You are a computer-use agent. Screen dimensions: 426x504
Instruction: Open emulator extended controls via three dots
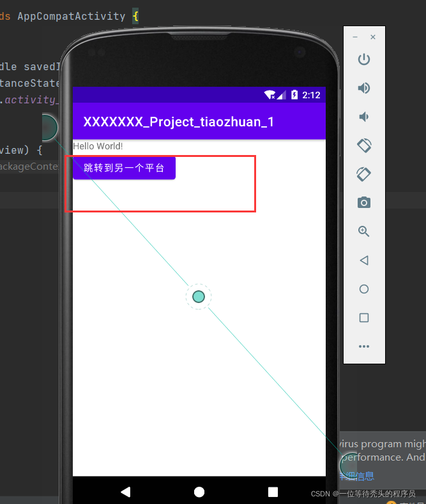364,346
